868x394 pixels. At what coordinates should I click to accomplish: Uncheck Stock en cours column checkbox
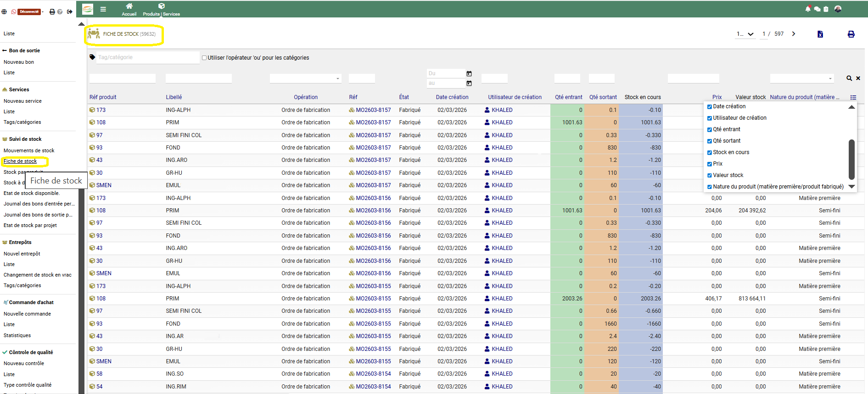tap(710, 152)
